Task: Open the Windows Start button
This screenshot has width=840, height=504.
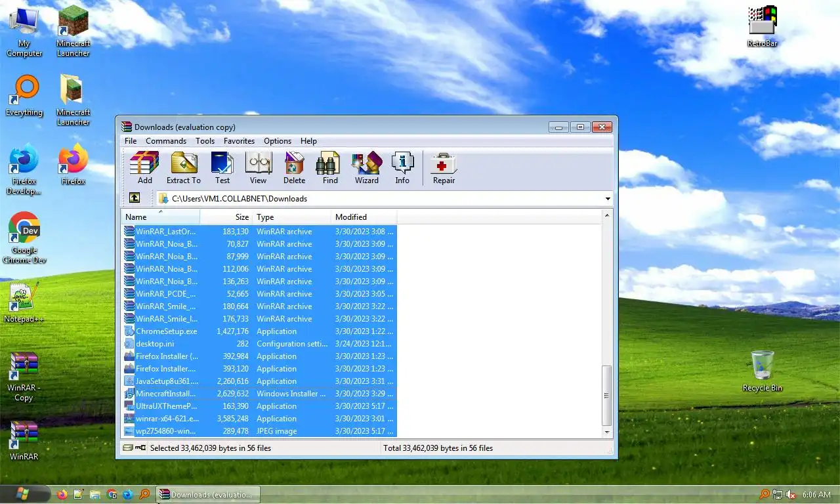Action: 24,493
